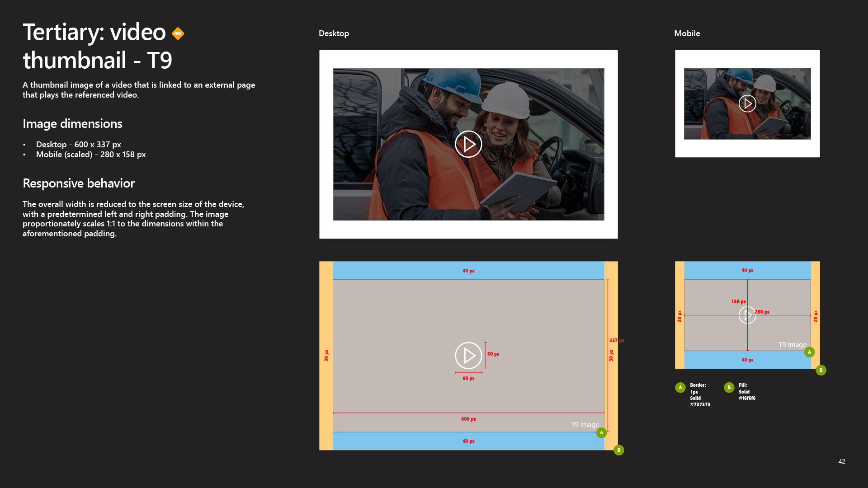This screenshot has width=868, height=488.
Task: Click green A marker on mobile wireframe
Action: coord(809,352)
